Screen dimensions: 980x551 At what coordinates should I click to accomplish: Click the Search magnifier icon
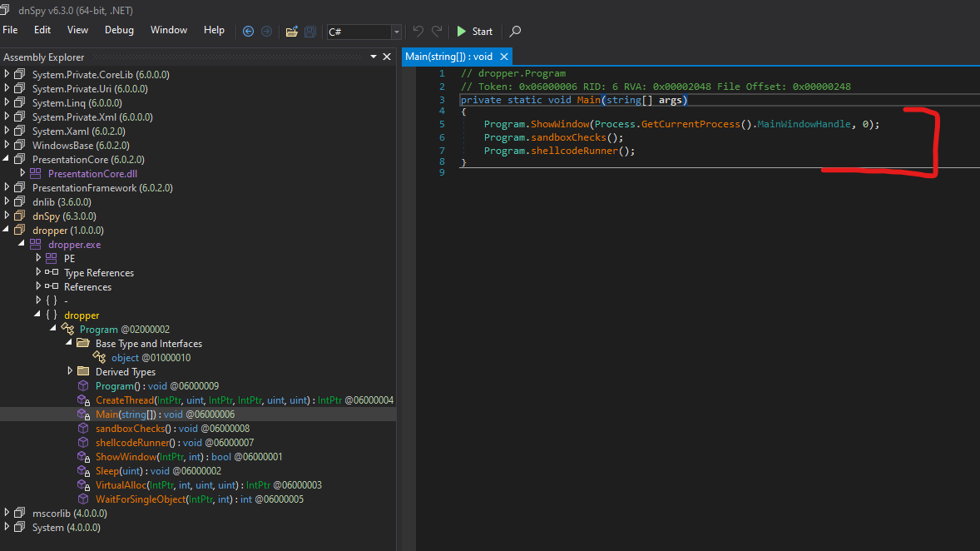click(x=515, y=32)
